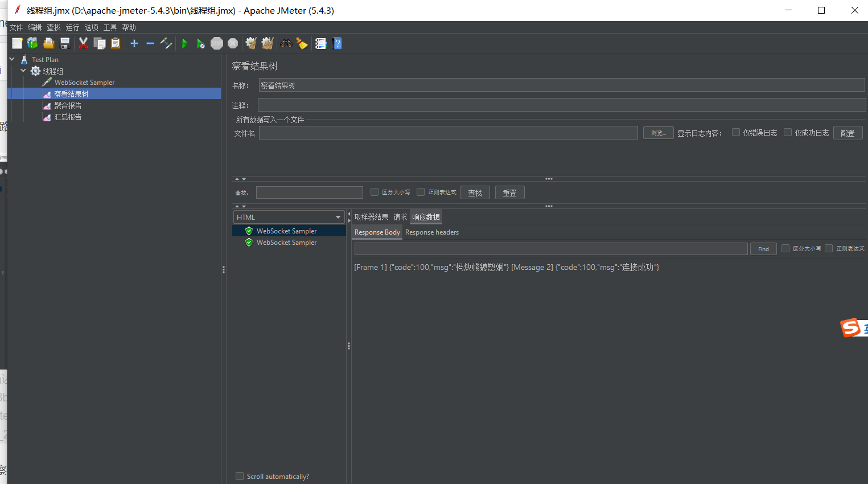Toggle 区分大小写 checkbox beside 查找
The height and width of the screenshot is (484, 868).
(375, 192)
